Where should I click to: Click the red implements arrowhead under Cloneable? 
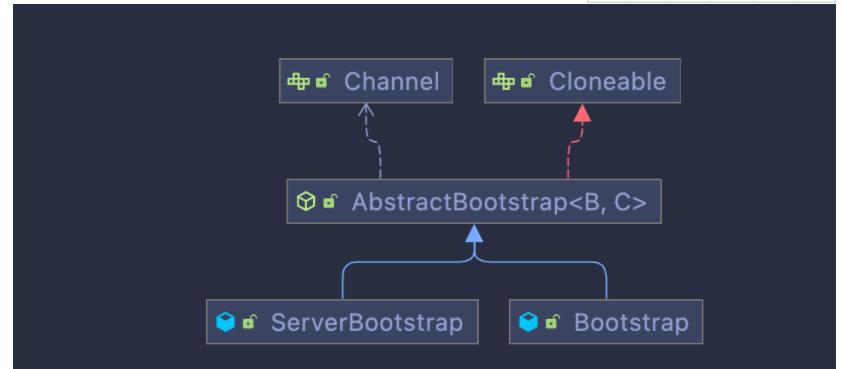pyautogui.click(x=582, y=113)
